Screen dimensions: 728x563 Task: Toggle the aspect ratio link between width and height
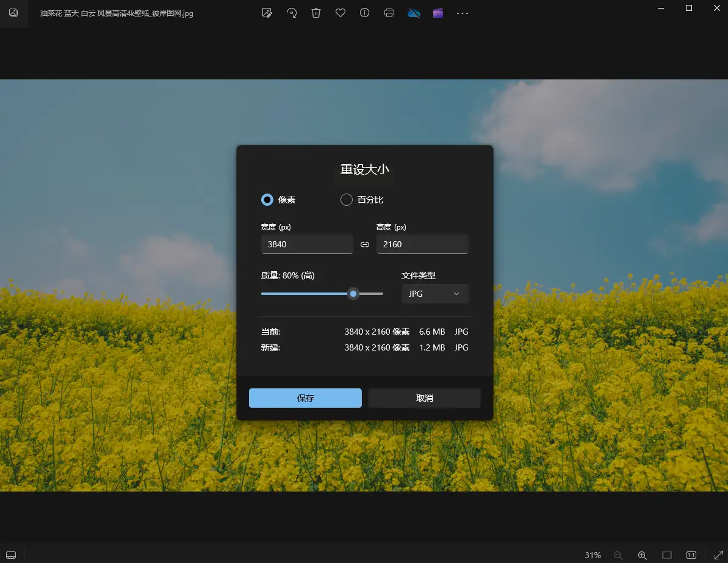[x=365, y=244]
